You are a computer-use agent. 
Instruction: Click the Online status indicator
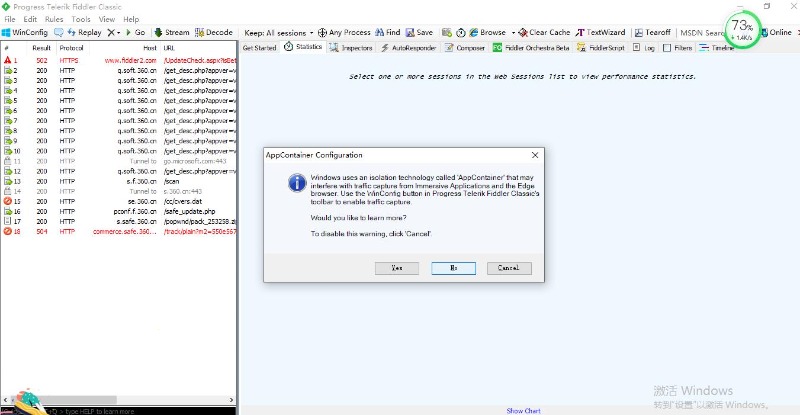point(777,32)
